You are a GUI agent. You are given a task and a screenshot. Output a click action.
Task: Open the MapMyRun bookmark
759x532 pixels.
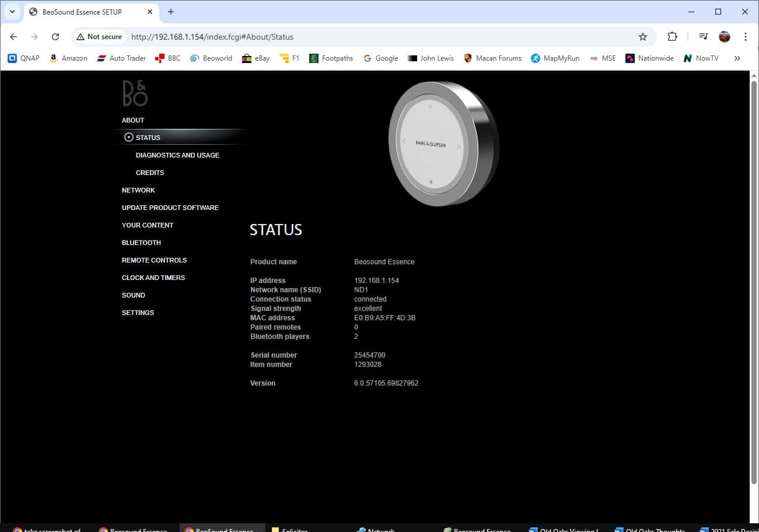(x=555, y=58)
